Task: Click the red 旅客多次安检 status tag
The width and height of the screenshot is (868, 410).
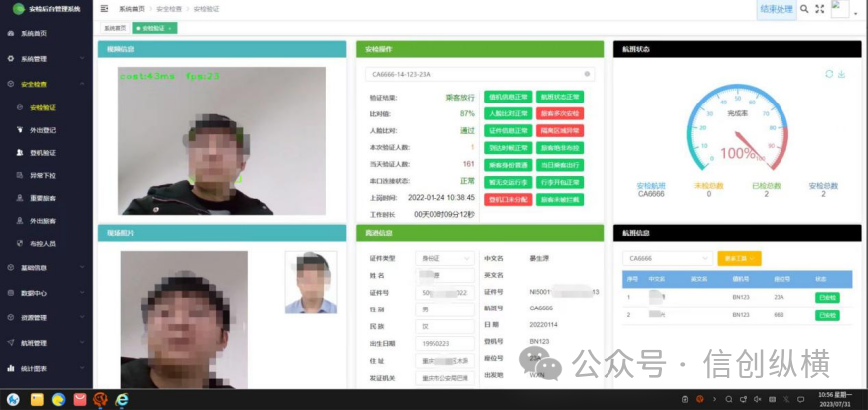Action: [560, 114]
